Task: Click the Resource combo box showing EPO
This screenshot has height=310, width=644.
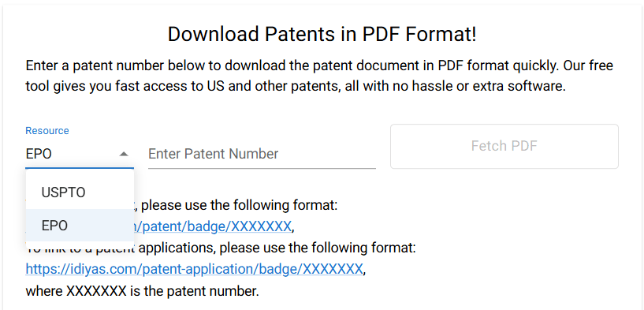Action: (80, 154)
